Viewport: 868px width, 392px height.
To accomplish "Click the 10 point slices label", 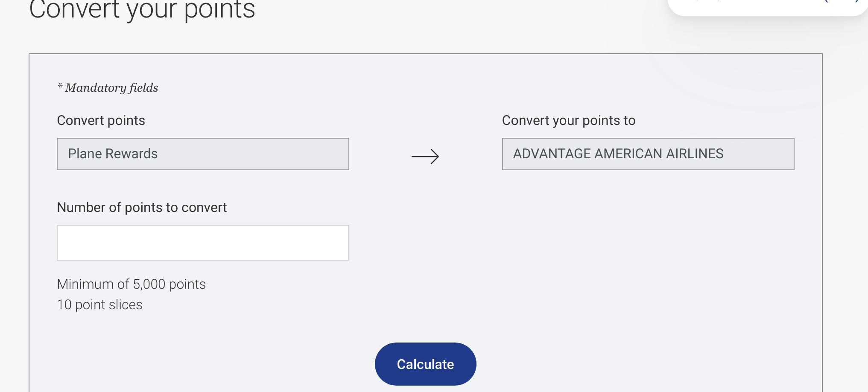I will [x=100, y=304].
